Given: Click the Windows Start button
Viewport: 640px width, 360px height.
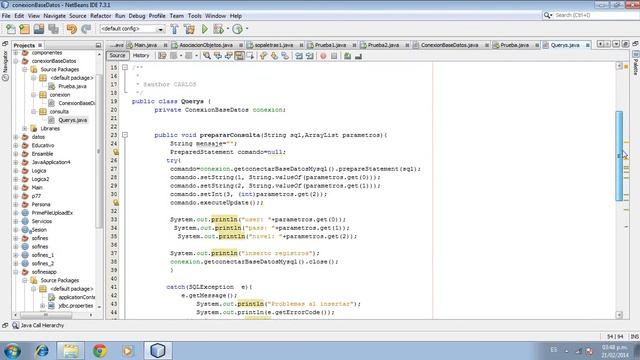Looking at the screenshot, I should pyautogui.click(x=12, y=350).
